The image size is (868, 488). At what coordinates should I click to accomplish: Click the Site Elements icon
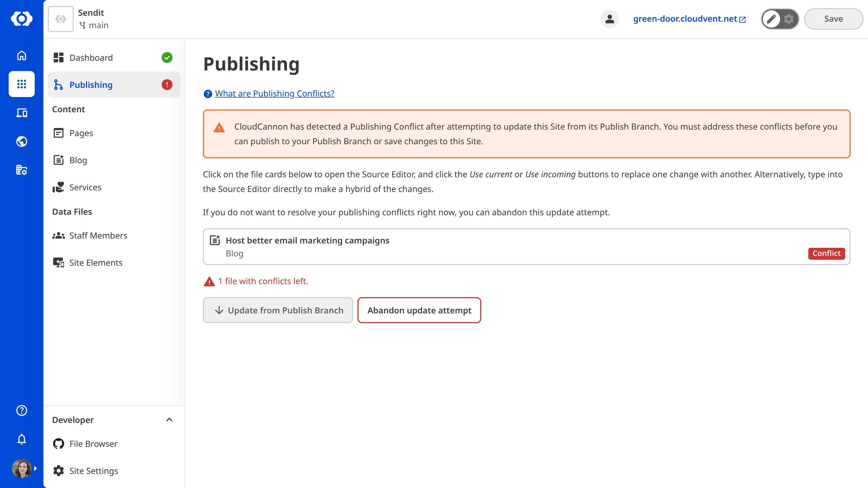pyautogui.click(x=58, y=263)
